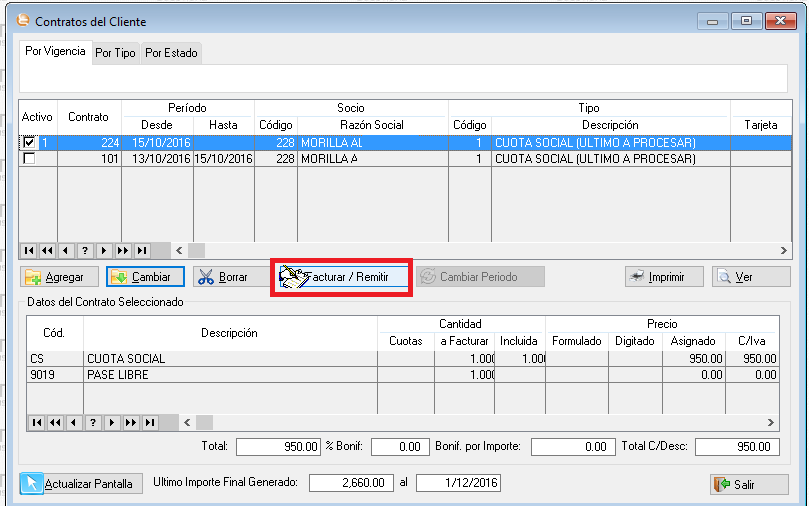This screenshot has height=506, width=809.
Task: Uncheck Activo checkbox for contract 224
Action: [x=29, y=143]
